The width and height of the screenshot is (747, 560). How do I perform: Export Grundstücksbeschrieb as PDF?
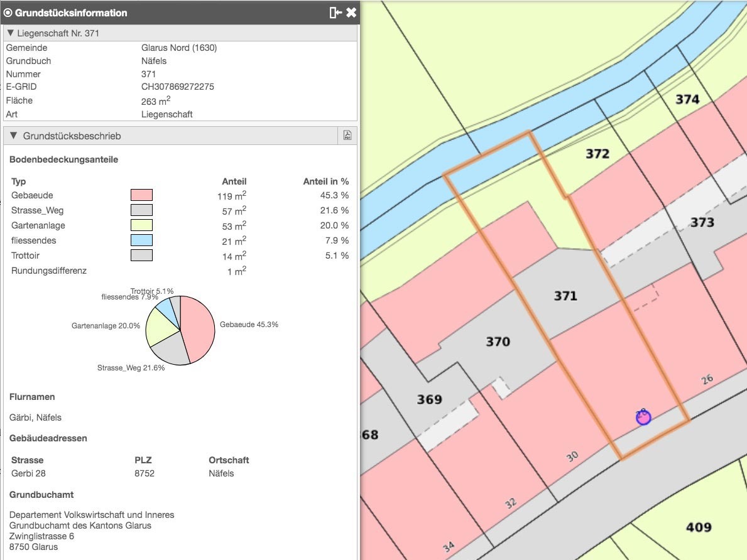(x=347, y=136)
